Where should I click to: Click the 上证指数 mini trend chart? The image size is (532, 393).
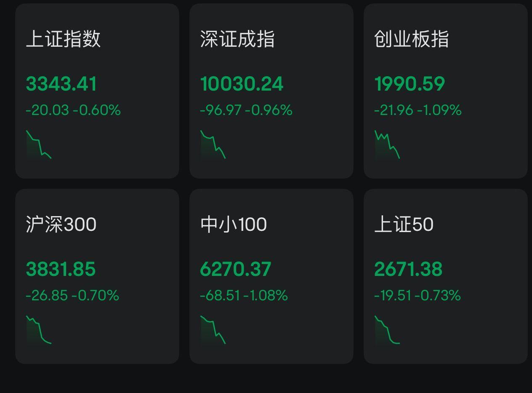(x=39, y=144)
